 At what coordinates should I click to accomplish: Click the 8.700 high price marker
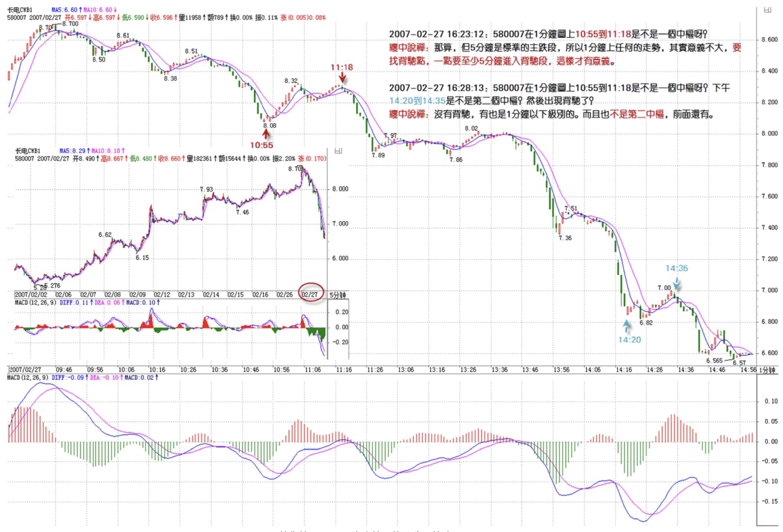(x=70, y=24)
